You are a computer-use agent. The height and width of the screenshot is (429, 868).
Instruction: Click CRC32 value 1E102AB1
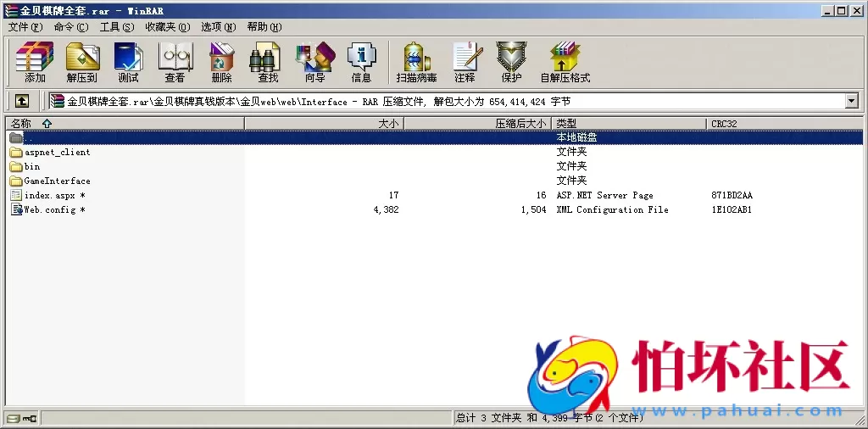coord(732,209)
